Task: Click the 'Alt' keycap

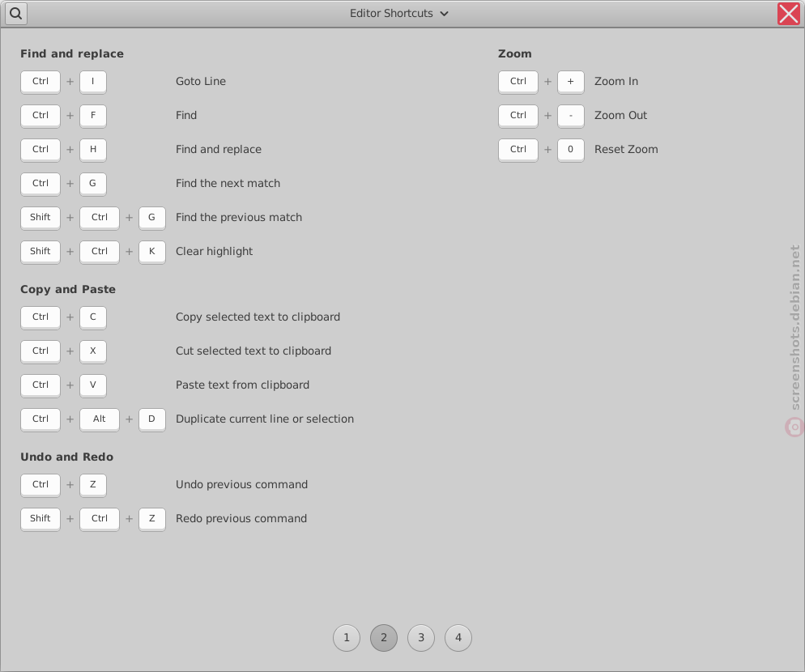Action: pyautogui.click(x=100, y=419)
